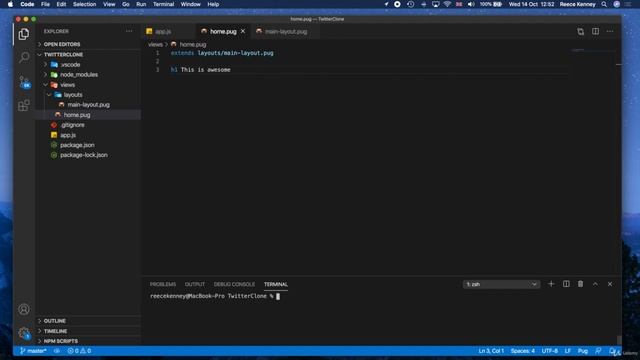Collapse the TWITTERCLONE folder section
640x360 pixels.
(63, 54)
